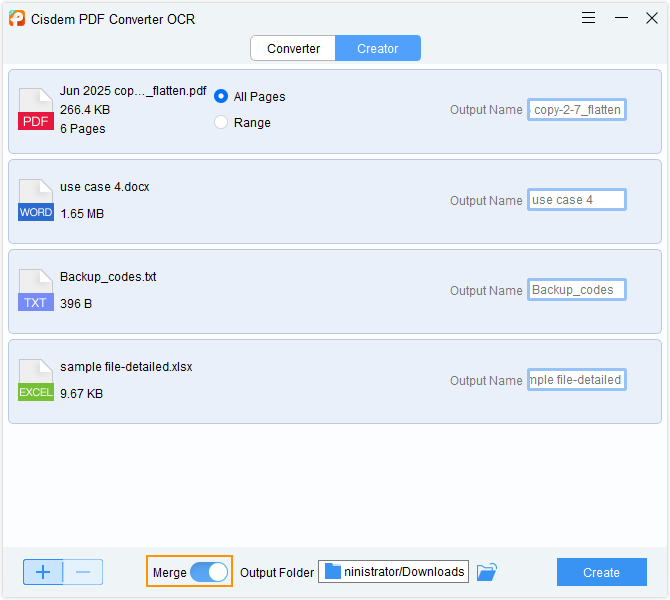The height and width of the screenshot is (600, 670).
Task: Click the blue folder icon in path field
Action: click(333, 571)
